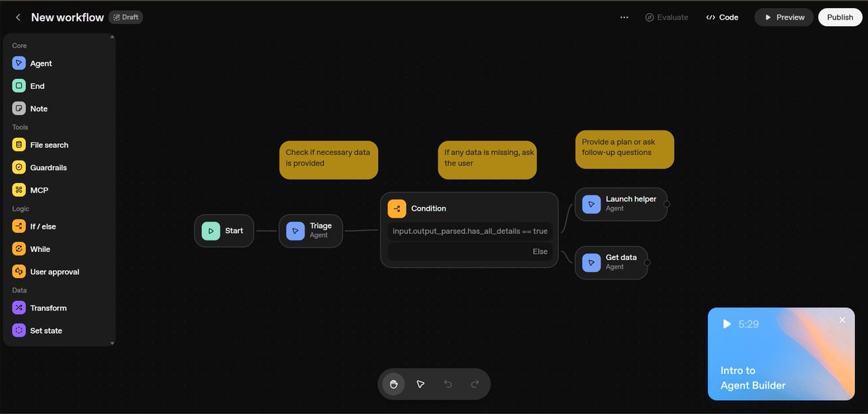Select the If / else logic icon
The image size is (868, 414).
click(19, 227)
